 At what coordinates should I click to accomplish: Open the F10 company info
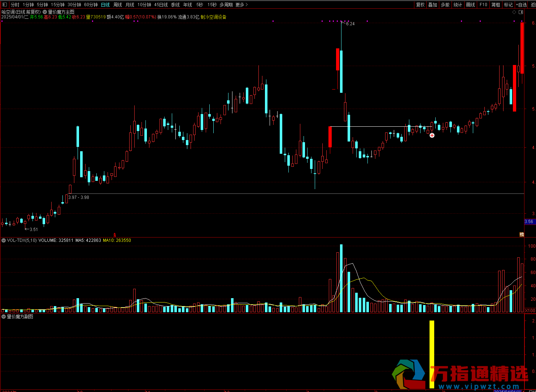point(483,5)
